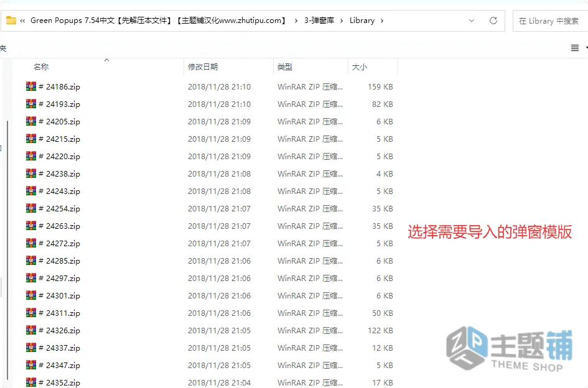Select the zip icon next to 24254.zip
Viewport: 588px width, 388px height.
tap(31, 208)
